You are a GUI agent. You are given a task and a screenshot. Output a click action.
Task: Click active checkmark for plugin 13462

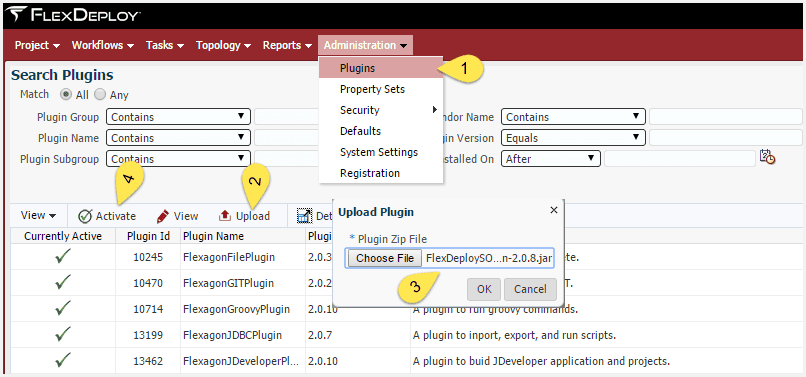pyautogui.click(x=63, y=360)
